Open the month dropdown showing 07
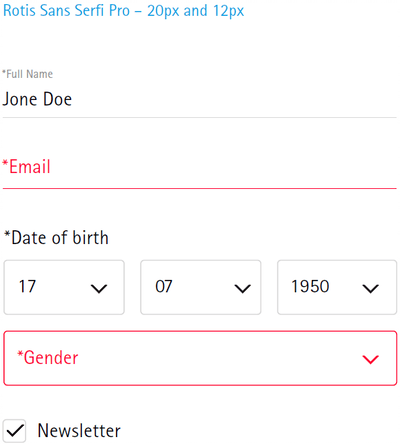This screenshot has height=444, width=400. 201,287
